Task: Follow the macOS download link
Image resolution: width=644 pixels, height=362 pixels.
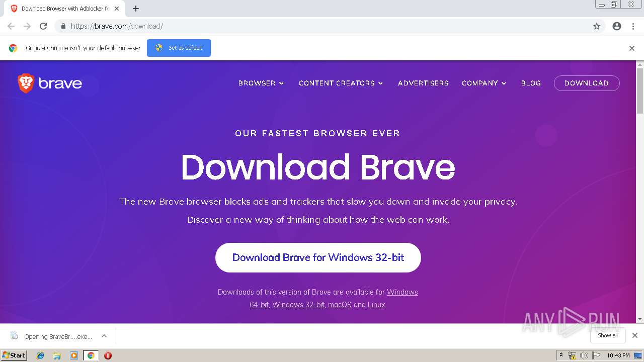Action: click(x=340, y=305)
